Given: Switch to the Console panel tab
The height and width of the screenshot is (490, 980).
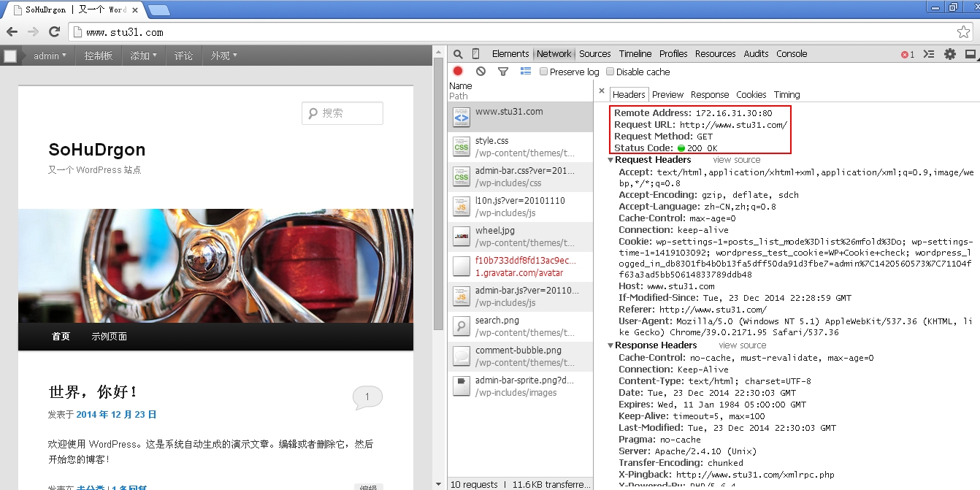Looking at the screenshot, I should [792, 54].
